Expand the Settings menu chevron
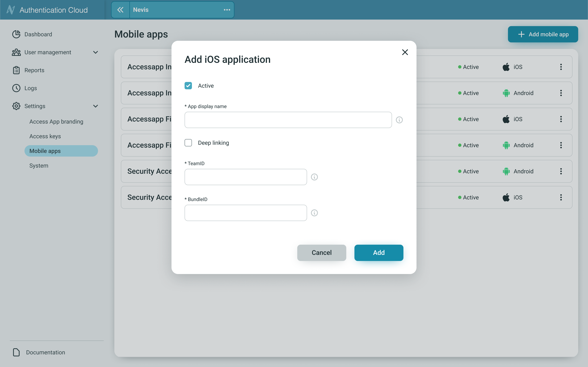This screenshot has width=588, height=367. click(x=96, y=106)
